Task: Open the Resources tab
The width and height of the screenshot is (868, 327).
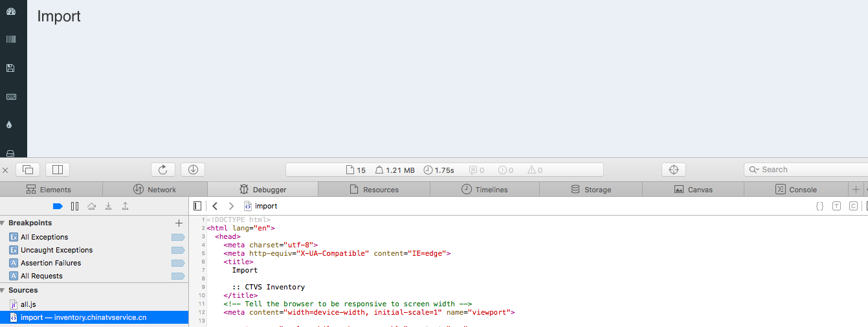Action: (x=374, y=190)
